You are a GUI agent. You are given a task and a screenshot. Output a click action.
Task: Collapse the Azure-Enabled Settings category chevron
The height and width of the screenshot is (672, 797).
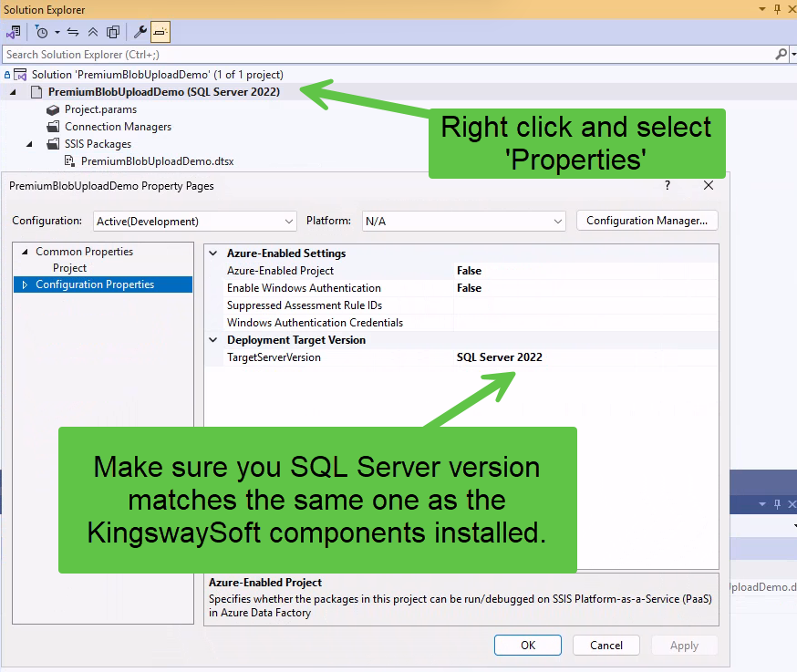(213, 253)
